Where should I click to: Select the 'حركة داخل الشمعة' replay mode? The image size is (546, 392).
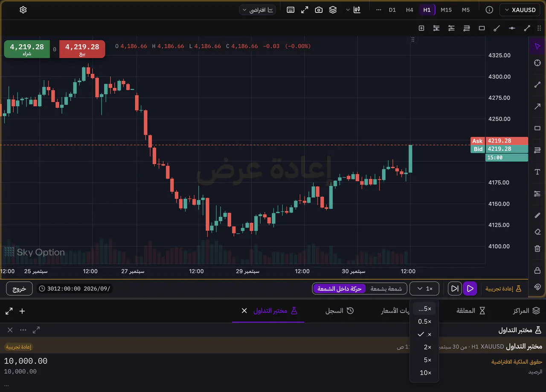point(339,288)
